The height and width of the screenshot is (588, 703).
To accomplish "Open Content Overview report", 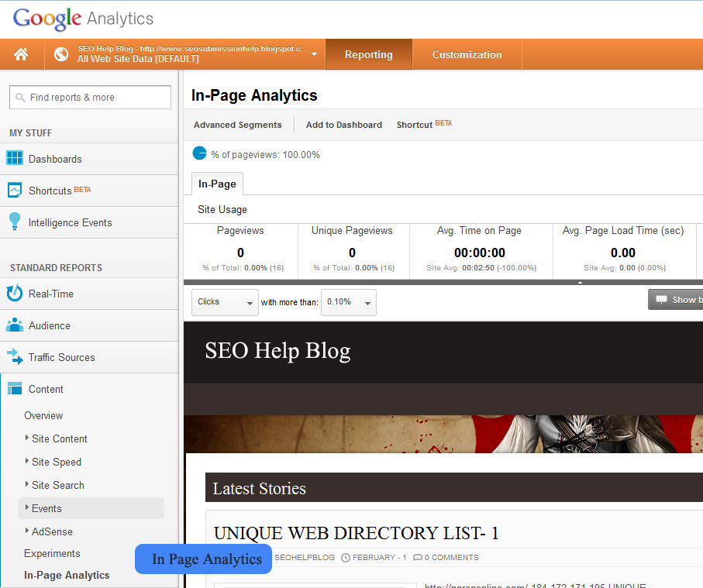I will pos(43,415).
